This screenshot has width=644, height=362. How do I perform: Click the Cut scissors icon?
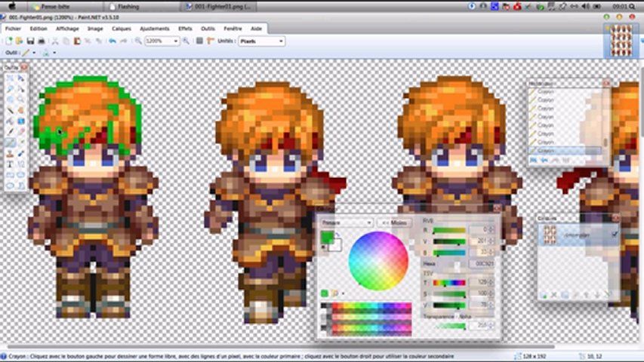[55, 41]
